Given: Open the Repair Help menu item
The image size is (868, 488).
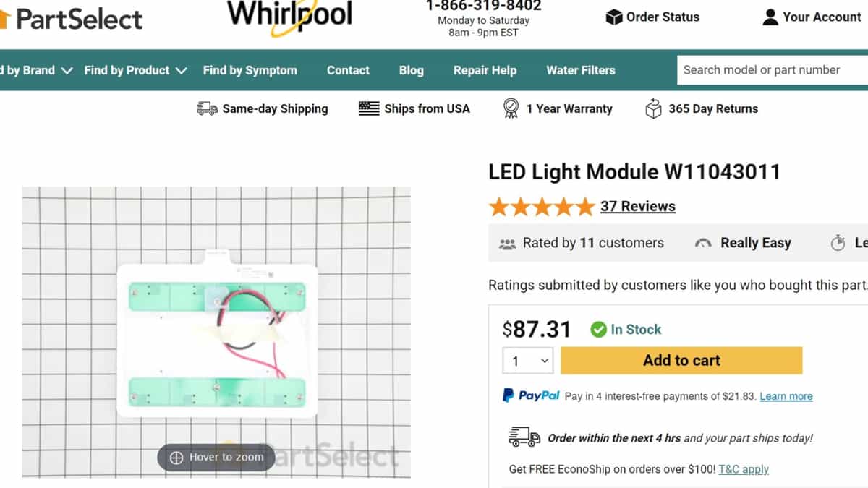Looking at the screenshot, I should click(x=485, y=70).
